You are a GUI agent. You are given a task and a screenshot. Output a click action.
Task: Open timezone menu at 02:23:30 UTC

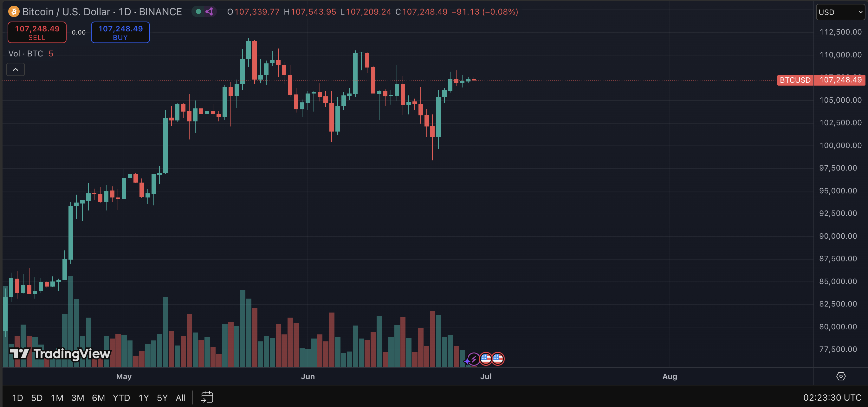(832, 397)
